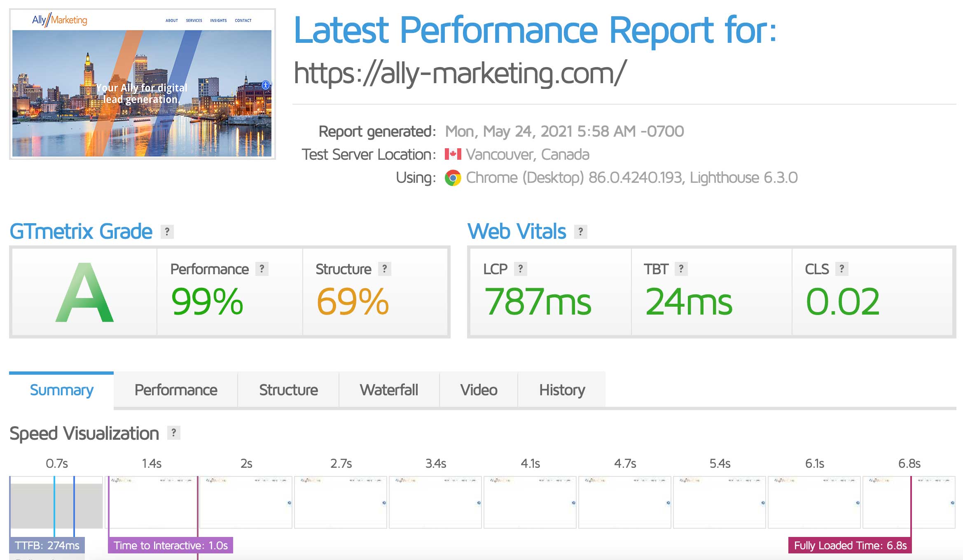Switch to the Waterfall tab
Image resolution: width=963 pixels, height=560 pixels.
pyautogui.click(x=389, y=390)
